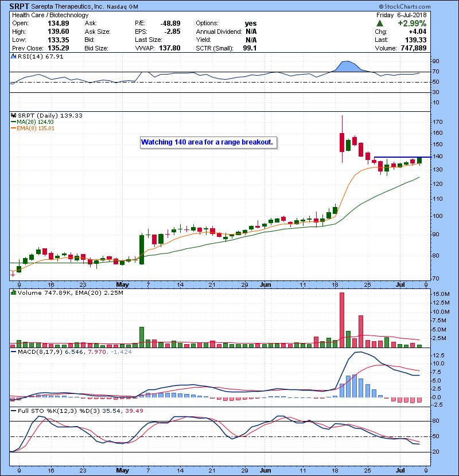This screenshot has width=459, height=476.
Task: Click the 15.0M volume axis label
Action: point(441,294)
